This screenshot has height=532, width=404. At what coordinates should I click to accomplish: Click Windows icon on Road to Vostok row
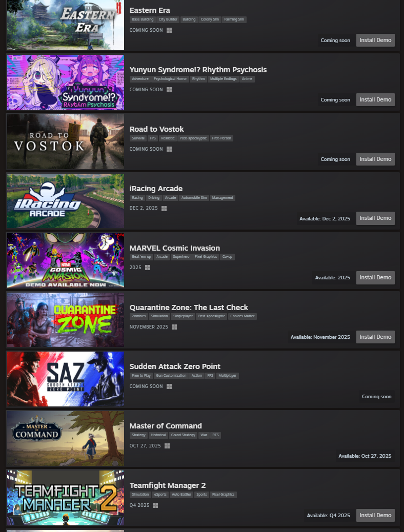point(169,149)
